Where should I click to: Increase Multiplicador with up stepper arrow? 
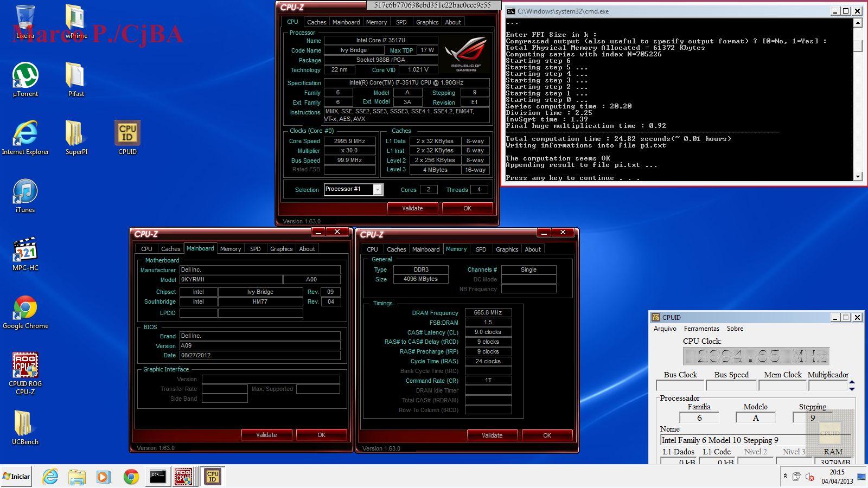tap(852, 382)
